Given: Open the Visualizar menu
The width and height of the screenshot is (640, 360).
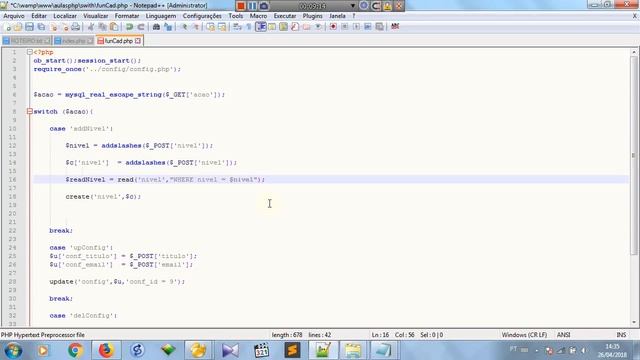Looking at the screenshot, I should point(96,16).
